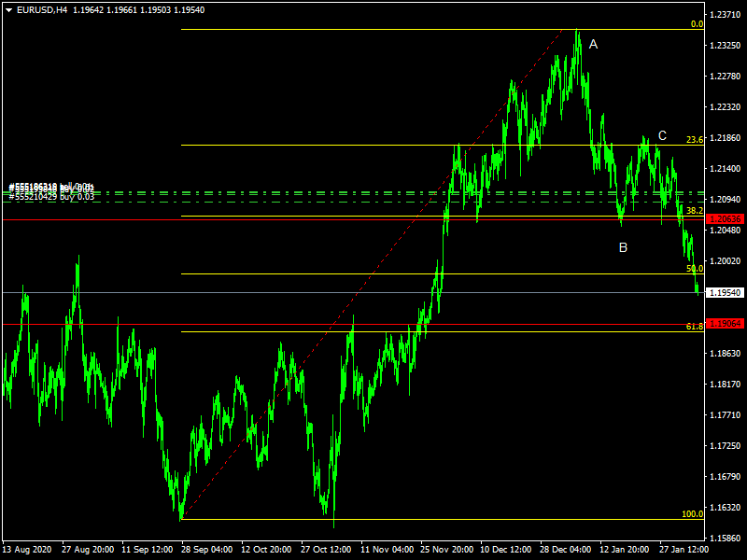Click 1.21400 on the price axis
The width and height of the screenshot is (747, 560).
(x=726, y=169)
